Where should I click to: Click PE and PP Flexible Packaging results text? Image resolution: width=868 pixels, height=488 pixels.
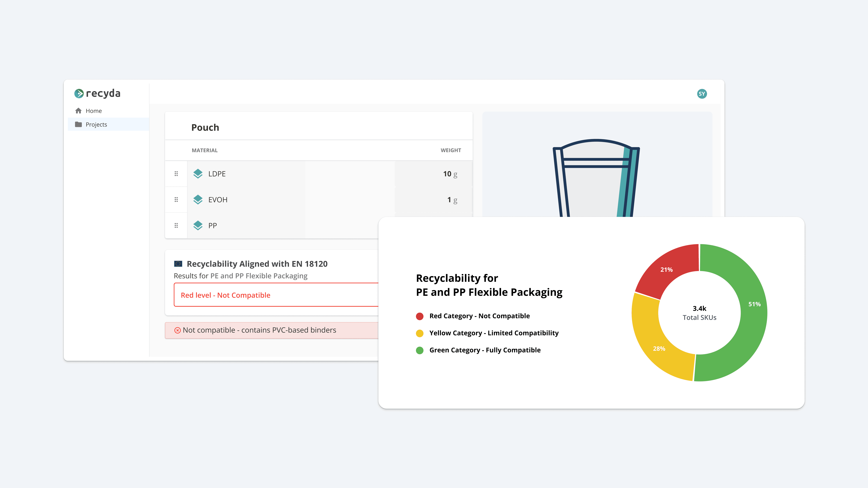click(x=259, y=276)
